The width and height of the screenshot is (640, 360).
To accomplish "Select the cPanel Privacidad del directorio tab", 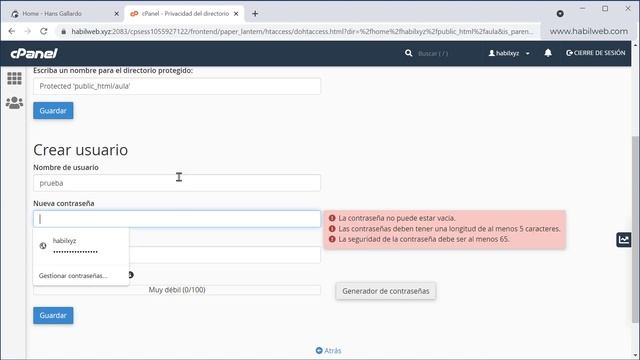I will pos(184,13).
